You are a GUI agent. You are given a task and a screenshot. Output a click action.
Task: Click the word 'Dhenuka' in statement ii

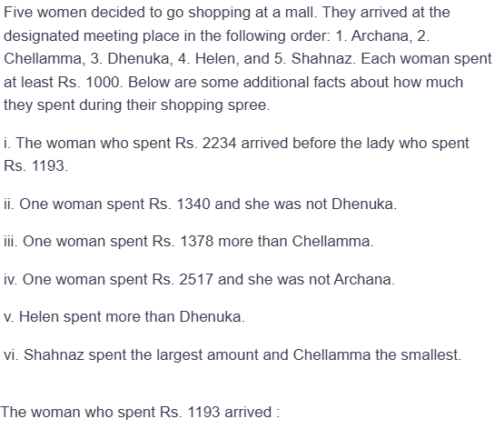click(362, 204)
